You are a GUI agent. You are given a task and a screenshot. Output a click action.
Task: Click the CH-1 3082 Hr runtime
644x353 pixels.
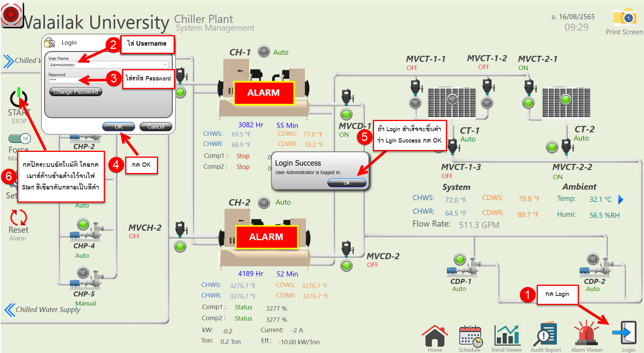point(250,125)
